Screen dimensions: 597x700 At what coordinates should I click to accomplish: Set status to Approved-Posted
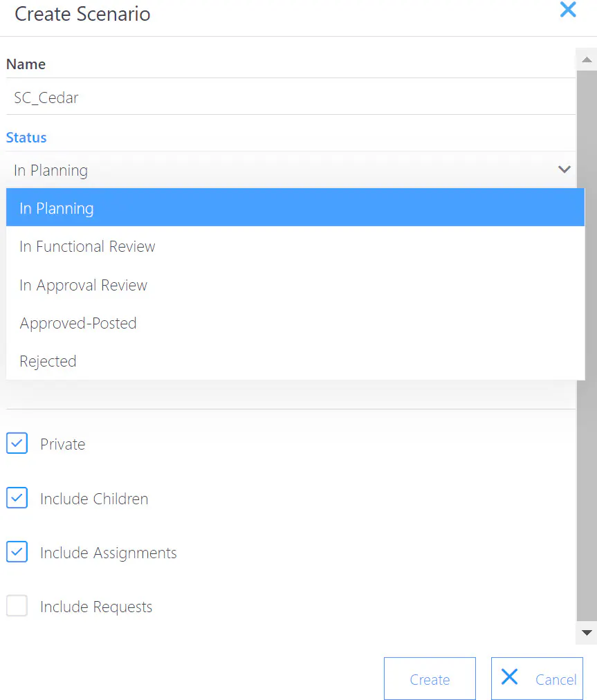295,323
